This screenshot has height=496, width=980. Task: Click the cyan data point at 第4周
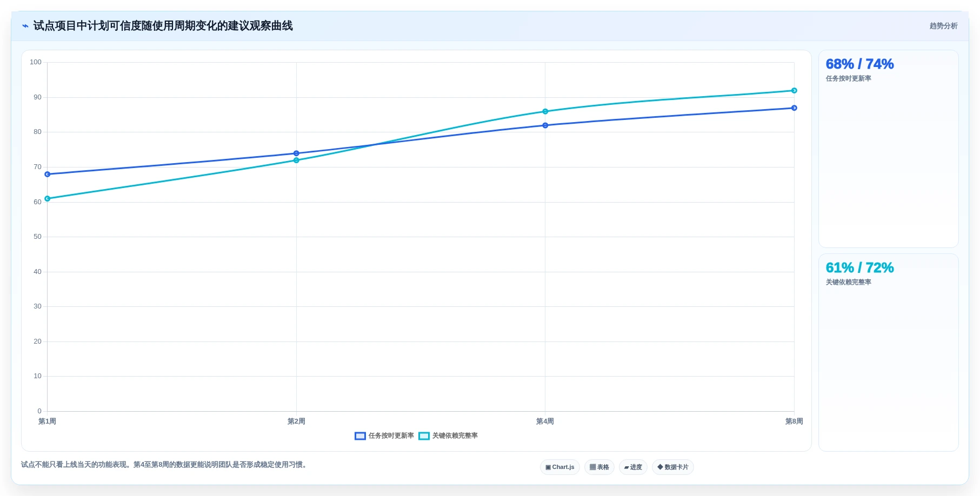coord(545,112)
